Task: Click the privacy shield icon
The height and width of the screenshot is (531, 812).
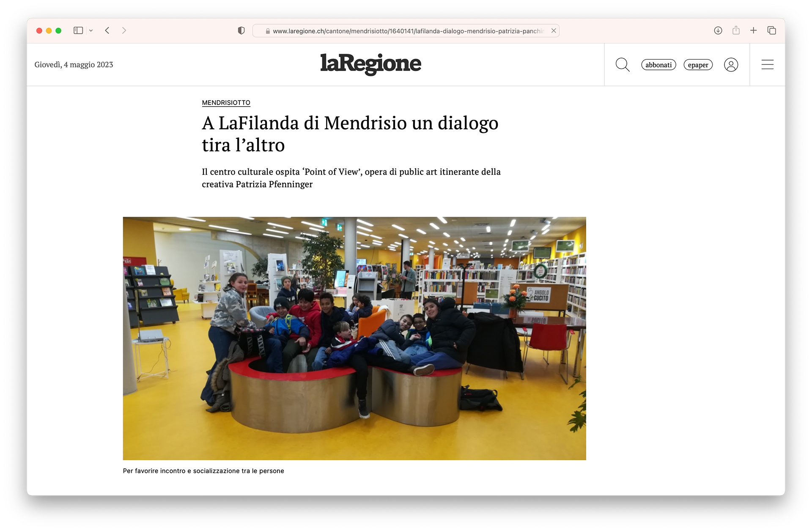Action: (241, 30)
